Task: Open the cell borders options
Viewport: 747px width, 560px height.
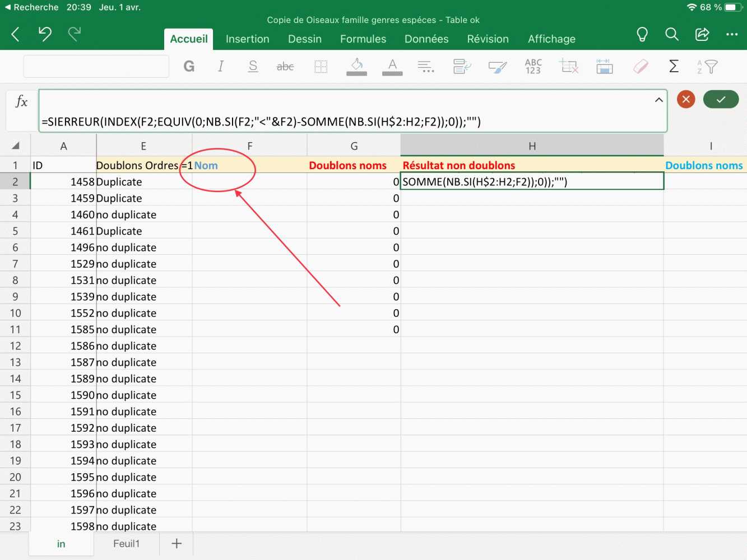Action: (321, 67)
